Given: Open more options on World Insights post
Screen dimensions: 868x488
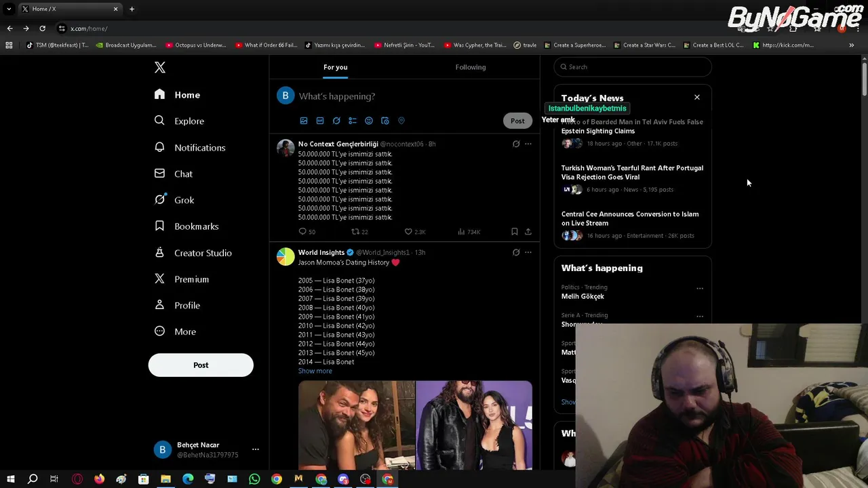Looking at the screenshot, I should [528, 252].
